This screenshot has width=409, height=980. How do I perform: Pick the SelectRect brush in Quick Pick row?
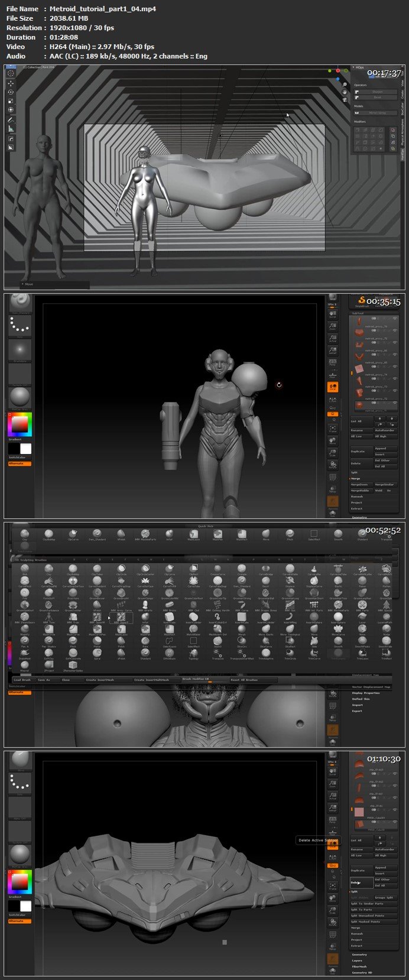(x=314, y=534)
